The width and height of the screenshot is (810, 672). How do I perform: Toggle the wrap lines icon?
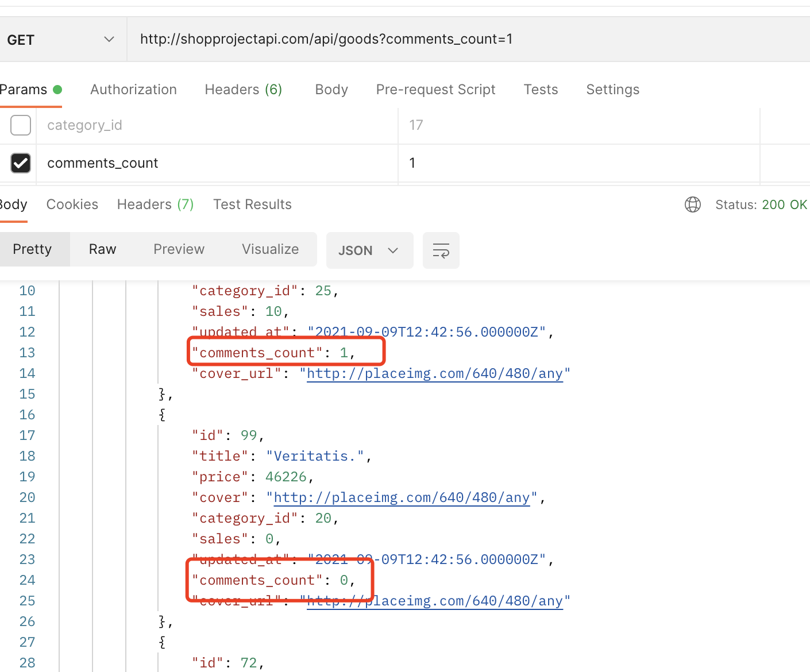coord(441,250)
